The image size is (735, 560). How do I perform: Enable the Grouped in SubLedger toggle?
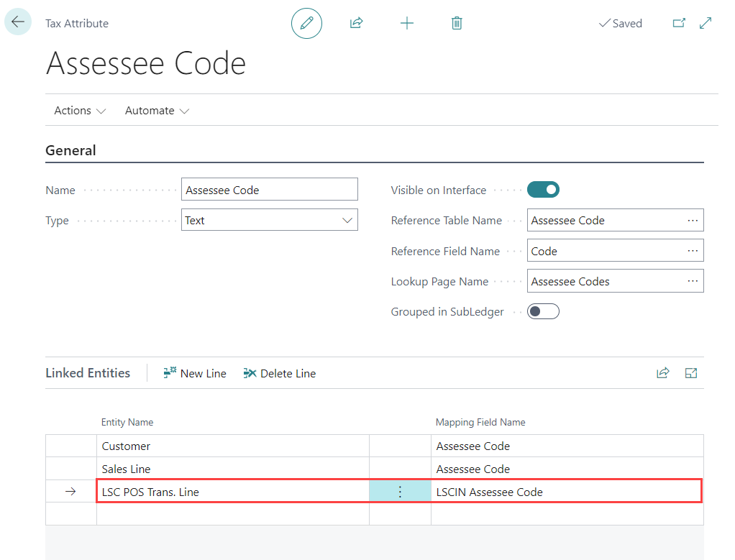tap(543, 311)
